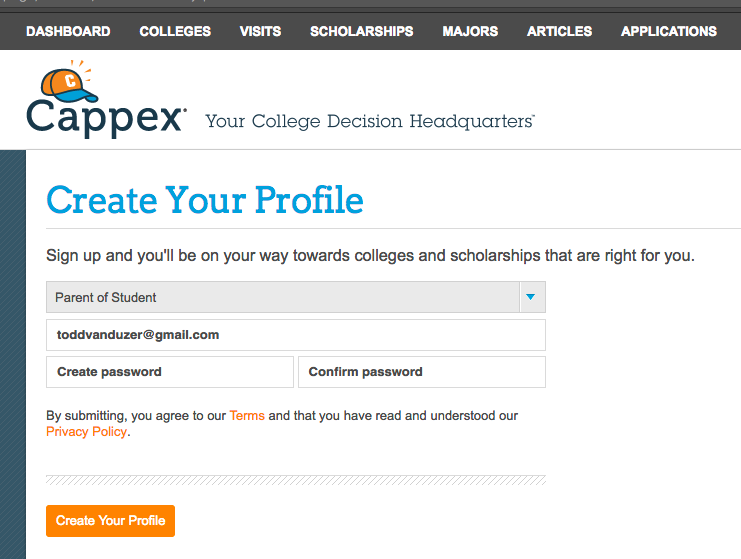The image size is (741, 559).
Task: Click the Create Your Profile page heading
Action: pos(205,200)
